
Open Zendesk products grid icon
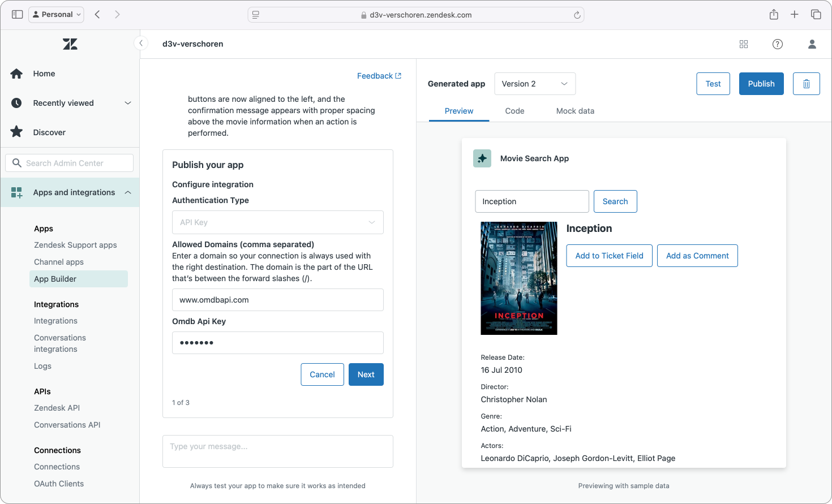[x=744, y=44]
